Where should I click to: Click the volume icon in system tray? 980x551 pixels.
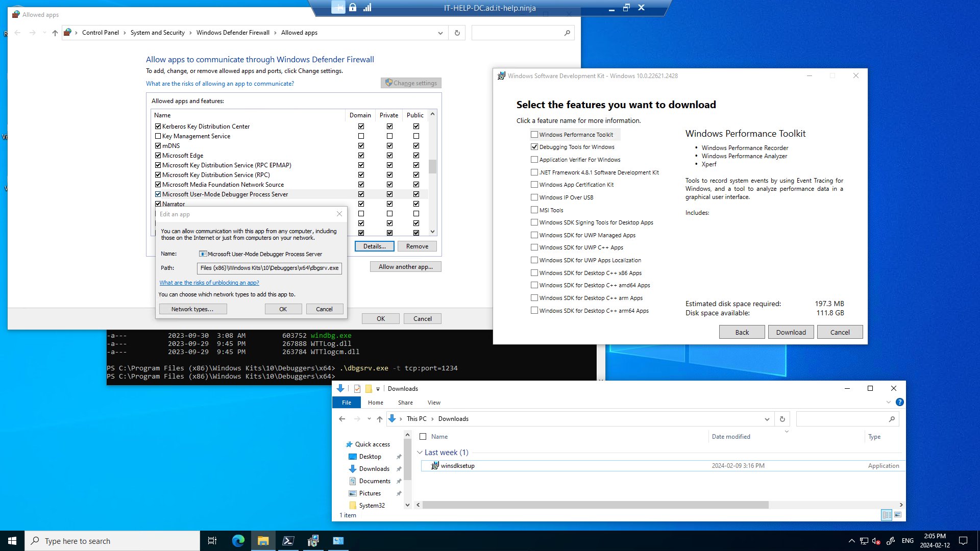876,541
